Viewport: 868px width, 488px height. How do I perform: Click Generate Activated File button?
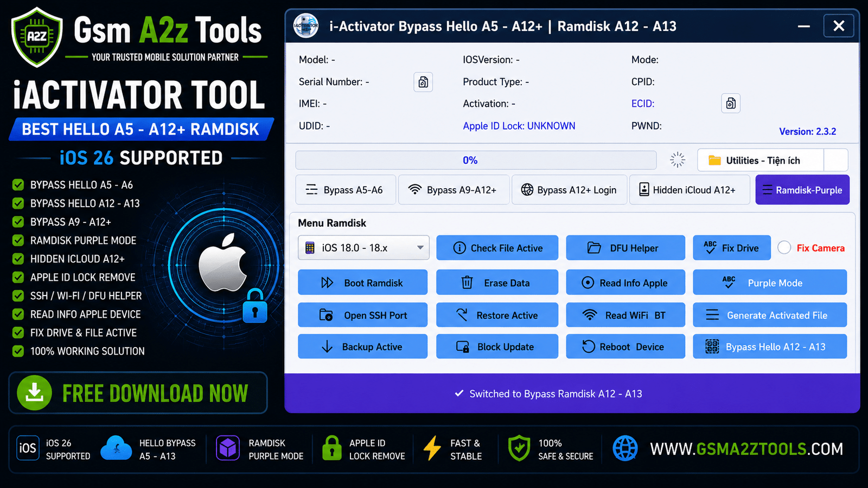pos(770,315)
